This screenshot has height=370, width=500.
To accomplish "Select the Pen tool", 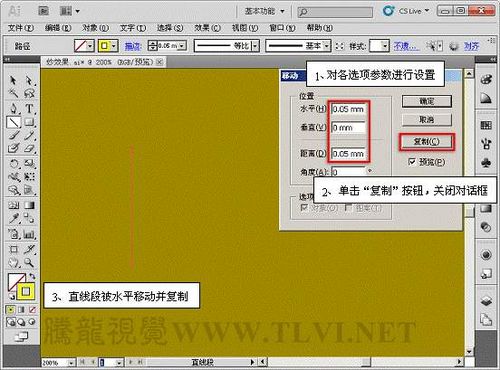I will coord(13,108).
